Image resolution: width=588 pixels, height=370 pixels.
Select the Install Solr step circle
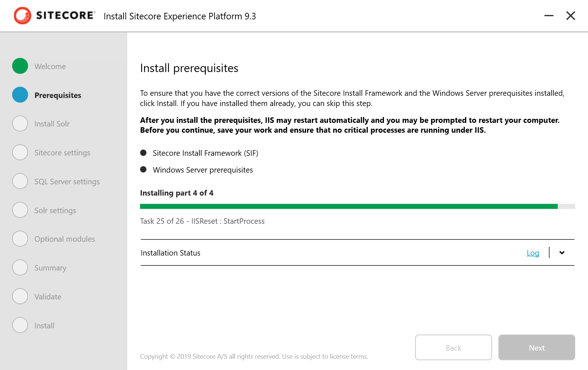click(20, 124)
